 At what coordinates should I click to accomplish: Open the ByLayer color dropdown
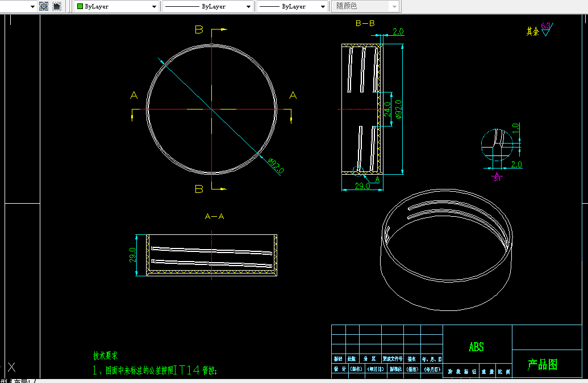pyautogui.click(x=154, y=7)
